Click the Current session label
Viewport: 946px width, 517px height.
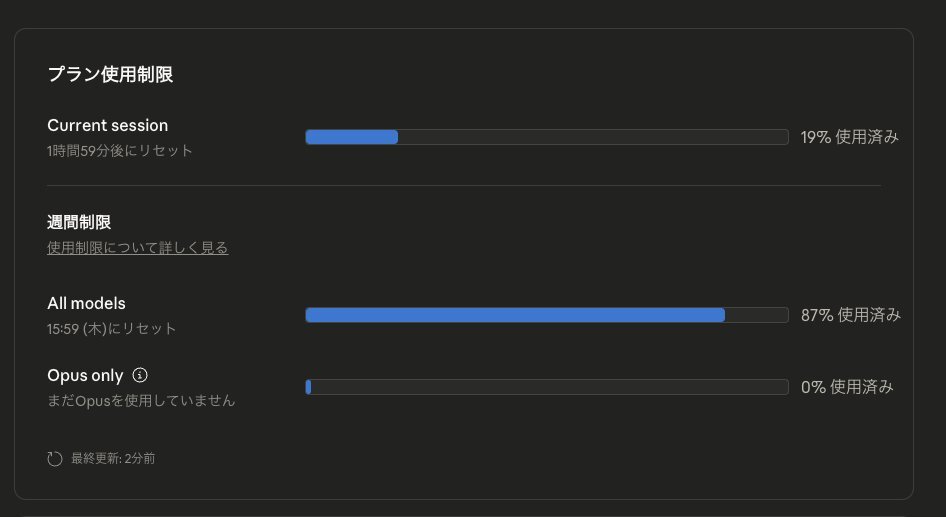pyautogui.click(x=107, y=126)
